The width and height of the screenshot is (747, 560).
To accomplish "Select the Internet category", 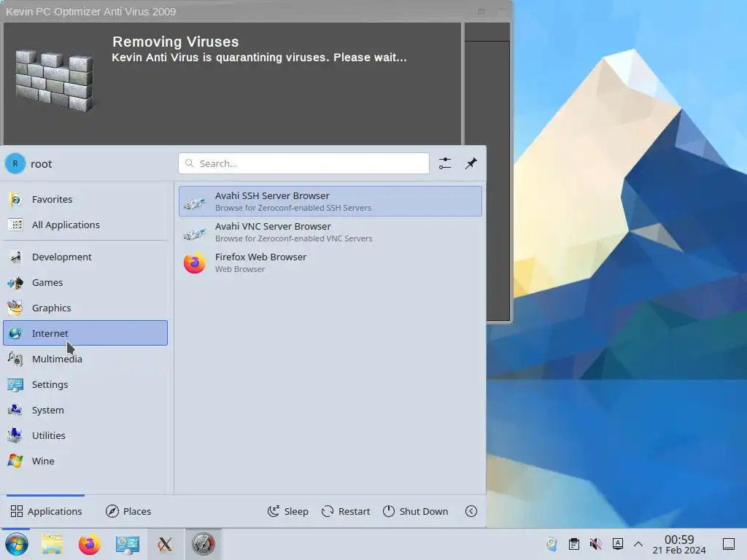I will point(85,332).
